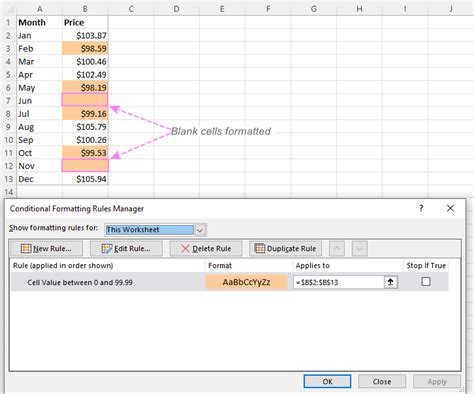
Task: Click the Price header cell
Action: pyautogui.click(x=85, y=22)
